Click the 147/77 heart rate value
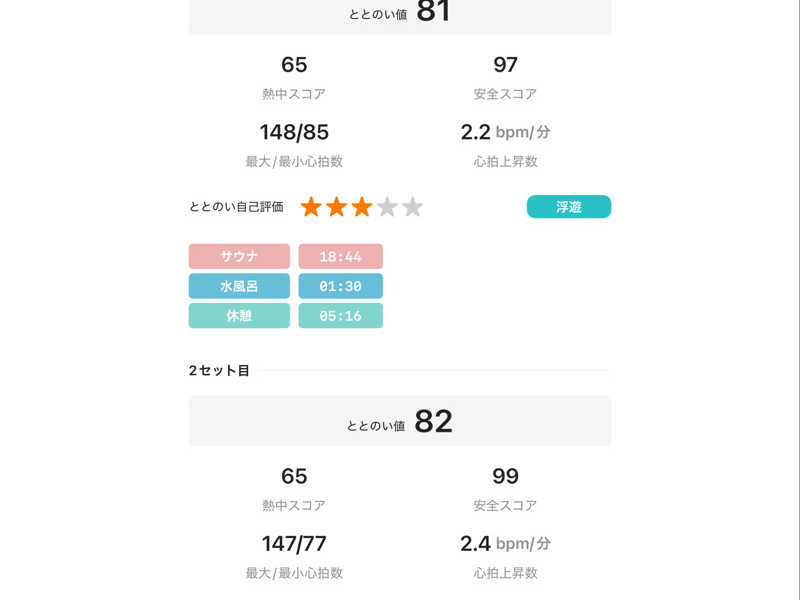This screenshot has width=800, height=600. click(x=294, y=544)
